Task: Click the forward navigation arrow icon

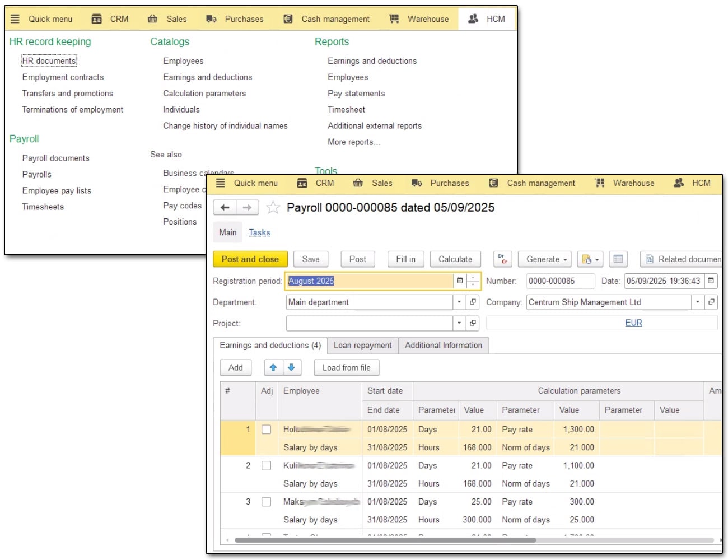Action: point(247,208)
